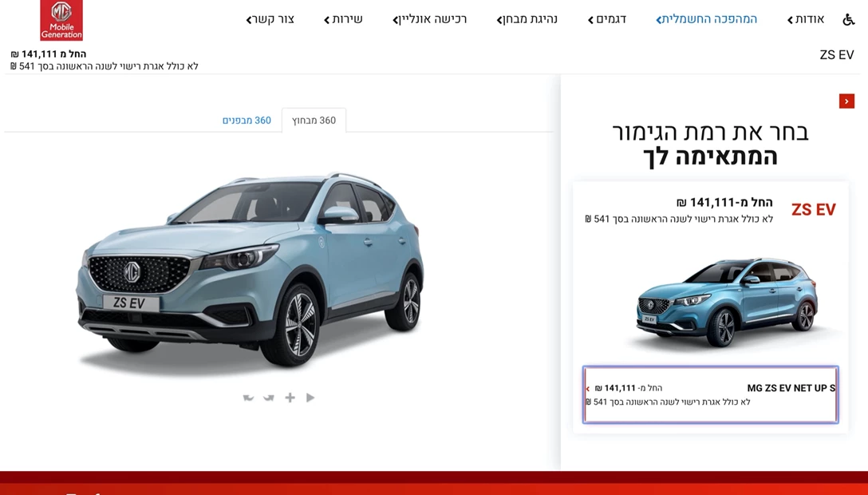The height and width of the screenshot is (495, 868).
Task: Rotate the 360 car view left
Action: 248,398
